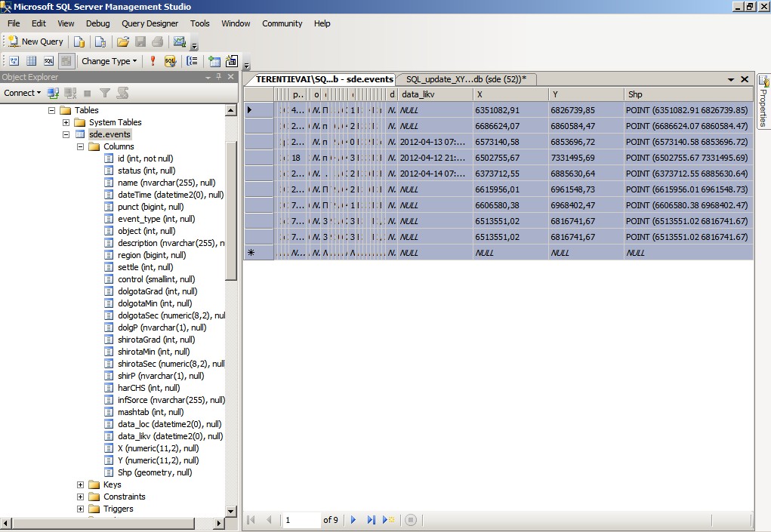771x532 pixels.
Task: Collapse the sde.events table node
Action: tap(66, 134)
